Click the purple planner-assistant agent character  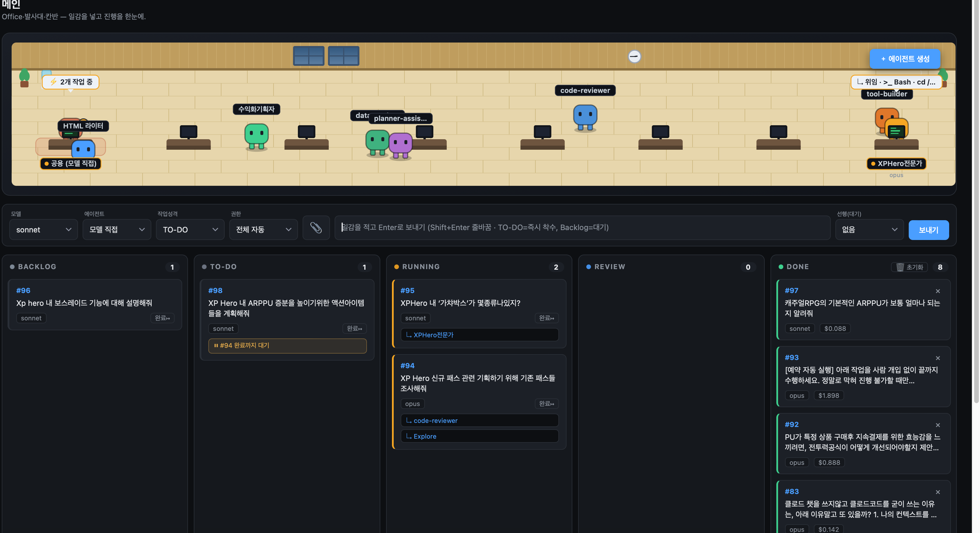point(401,145)
